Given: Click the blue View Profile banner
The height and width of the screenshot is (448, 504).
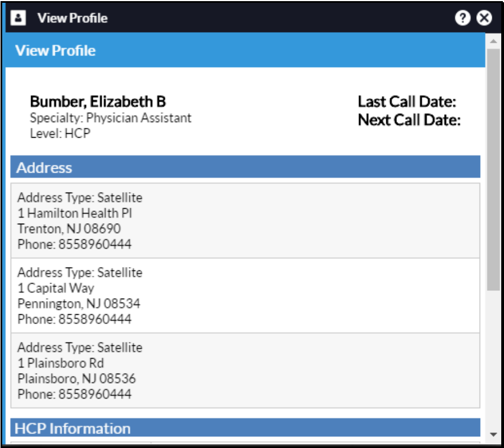Looking at the screenshot, I should 245,50.
